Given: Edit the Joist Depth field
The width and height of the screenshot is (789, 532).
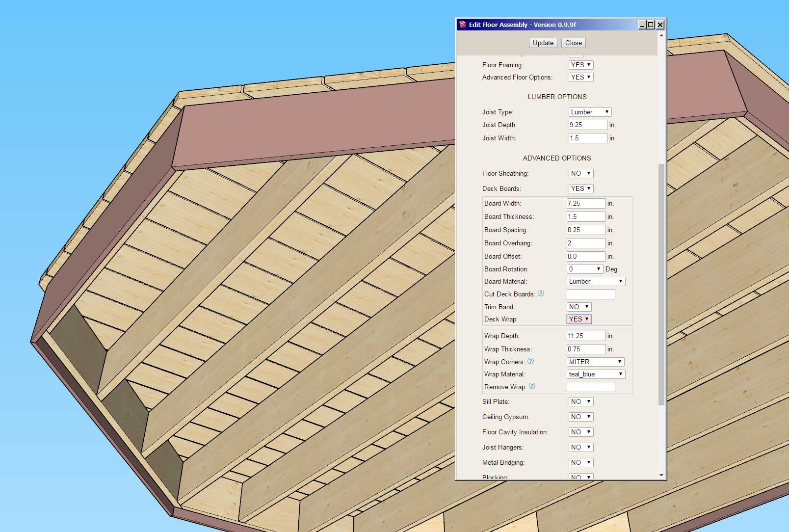Looking at the screenshot, I should [588, 125].
